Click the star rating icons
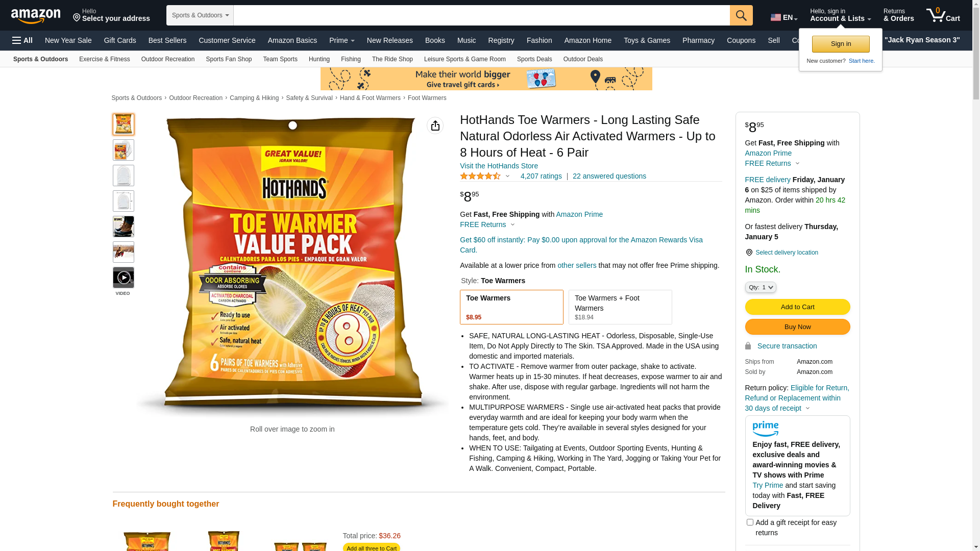980x551 pixels. (480, 176)
